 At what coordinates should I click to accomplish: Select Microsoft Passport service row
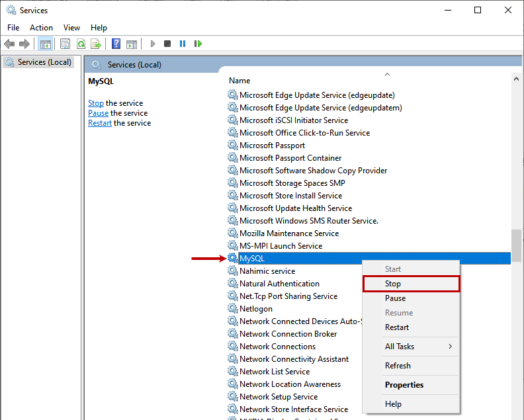pos(272,146)
